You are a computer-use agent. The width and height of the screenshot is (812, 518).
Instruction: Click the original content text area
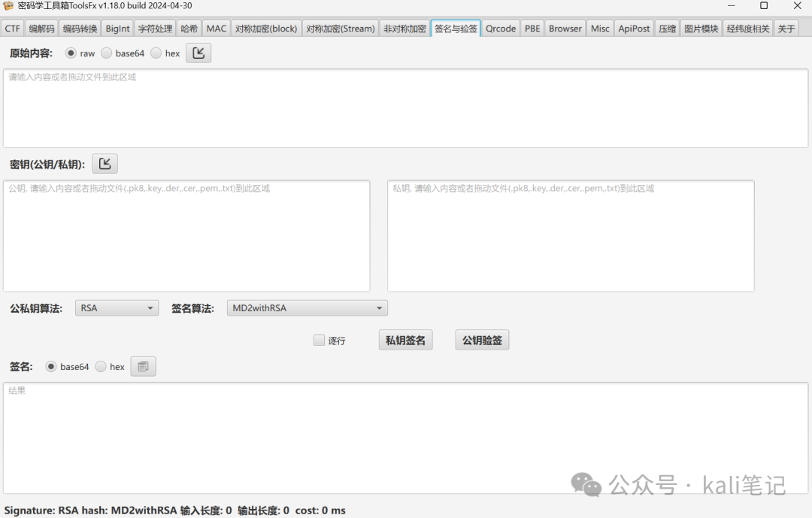406,108
